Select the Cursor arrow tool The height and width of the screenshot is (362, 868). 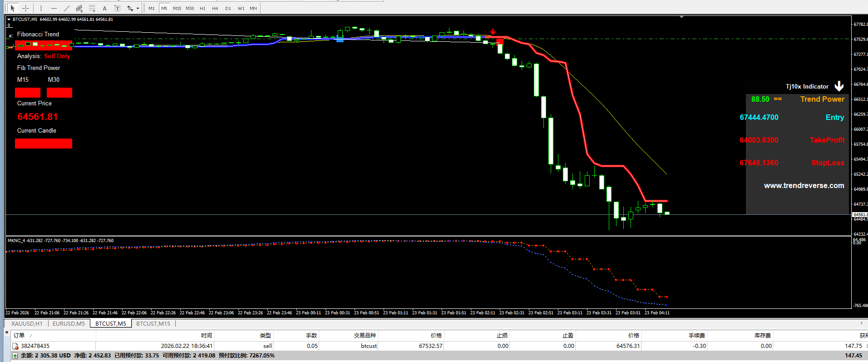[x=13, y=8]
